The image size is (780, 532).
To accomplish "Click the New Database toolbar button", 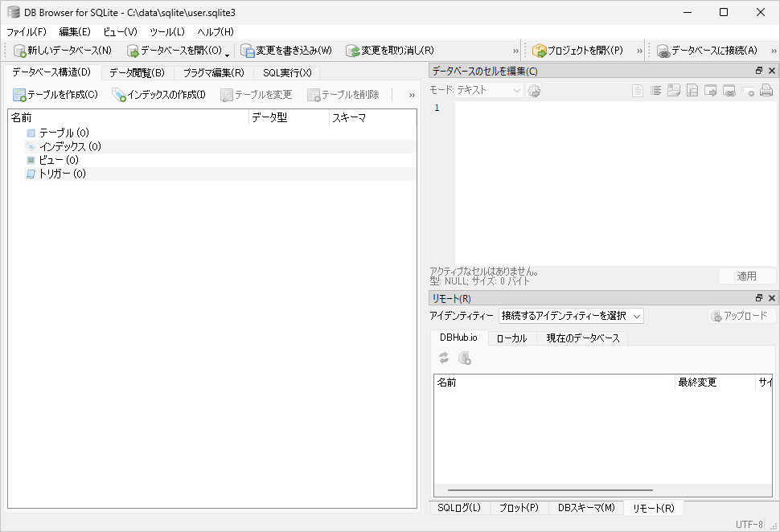I will click(63, 50).
